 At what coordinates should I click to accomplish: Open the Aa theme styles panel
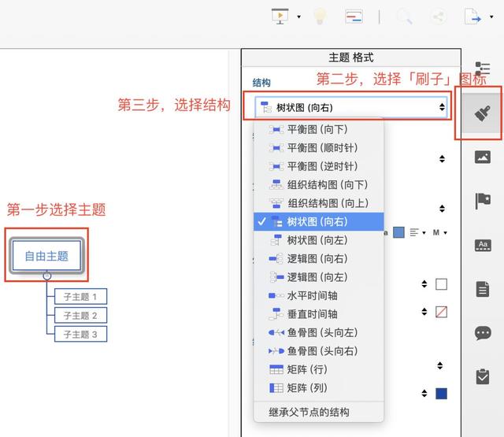click(x=483, y=246)
